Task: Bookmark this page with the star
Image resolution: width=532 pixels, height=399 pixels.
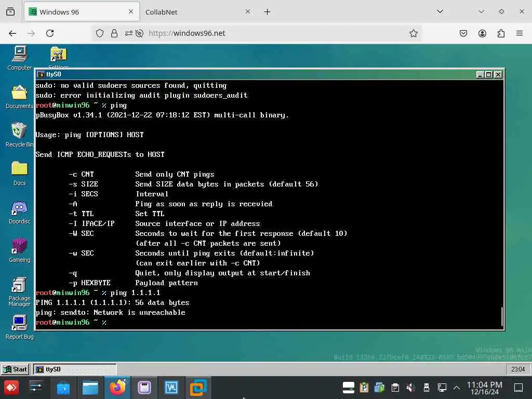Action: coord(413,33)
